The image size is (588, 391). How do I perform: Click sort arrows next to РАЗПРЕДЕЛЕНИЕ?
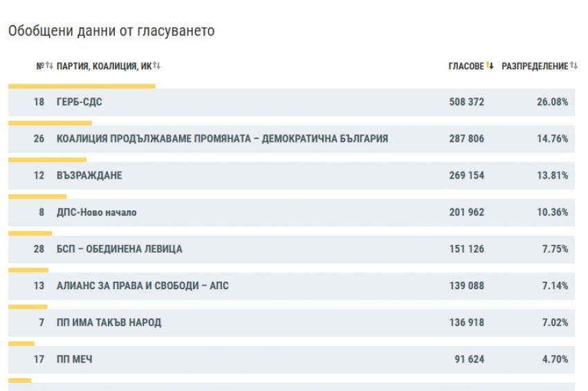[x=573, y=66]
